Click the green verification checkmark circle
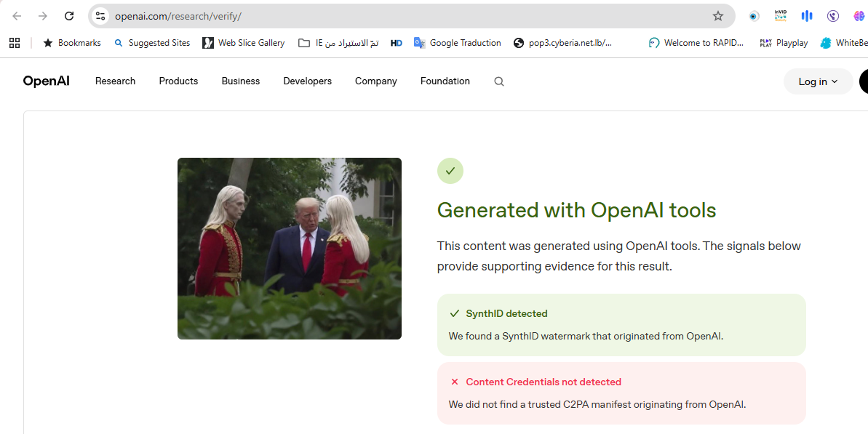 tap(450, 171)
